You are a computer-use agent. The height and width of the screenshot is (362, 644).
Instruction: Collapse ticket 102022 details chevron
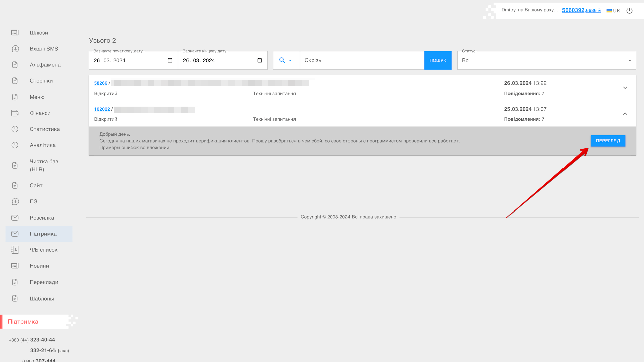click(625, 114)
